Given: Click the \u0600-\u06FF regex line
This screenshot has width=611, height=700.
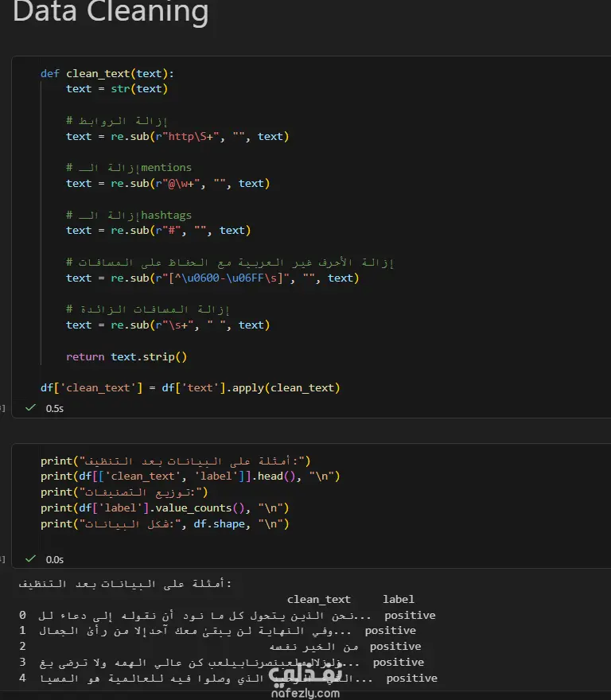Looking at the screenshot, I should click(x=212, y=278).
